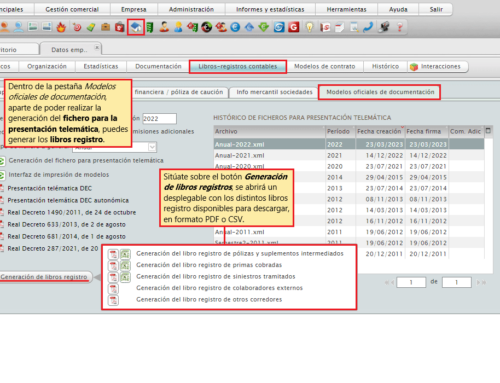The width and height of the screenshot is (500, 383).
Task: Switch to the Documentación tab
Action: click(158, 66)
